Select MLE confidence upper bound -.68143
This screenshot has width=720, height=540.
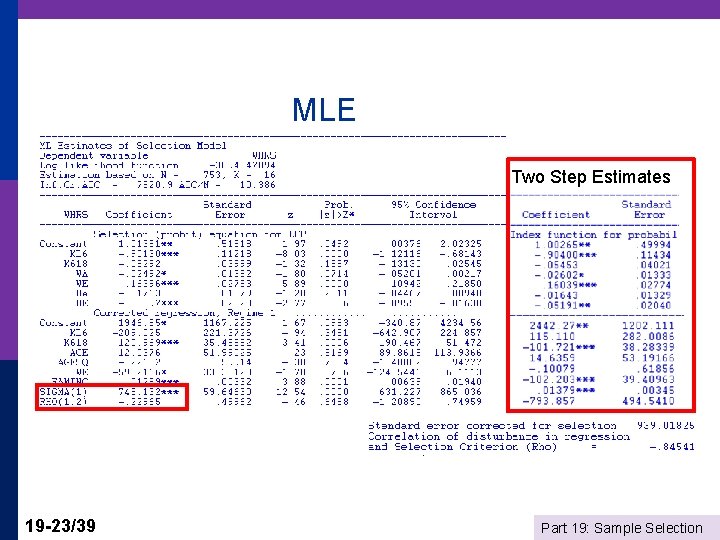(461, 254)
